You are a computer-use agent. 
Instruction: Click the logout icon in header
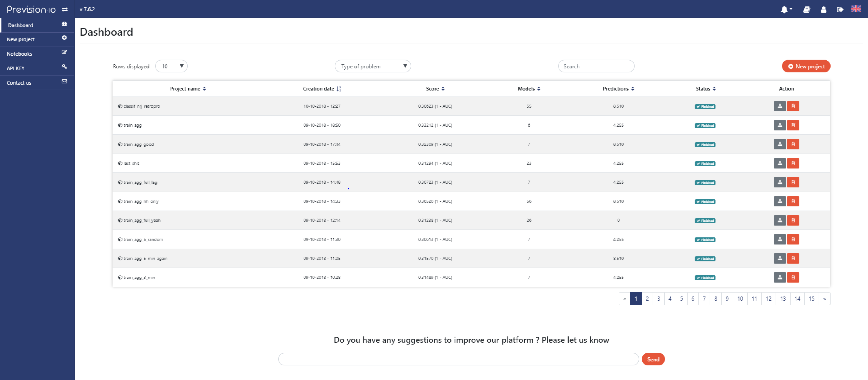tap(840, 10)
